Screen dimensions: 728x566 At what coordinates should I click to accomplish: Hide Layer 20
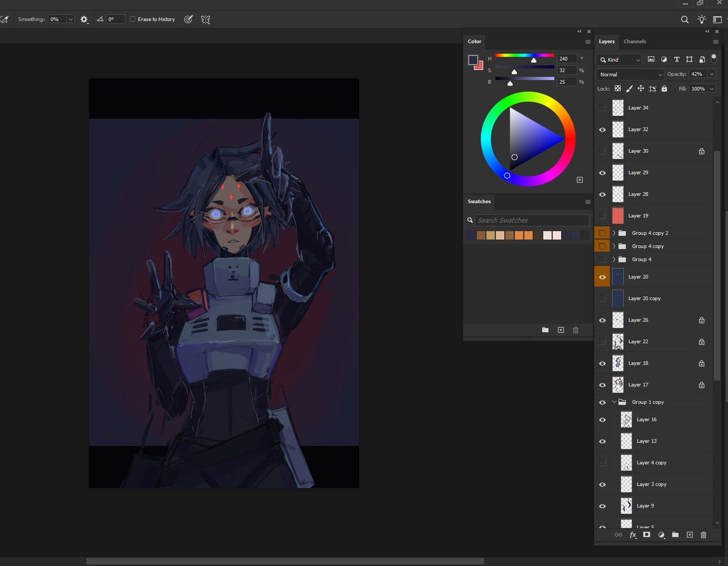coord(602,277)
